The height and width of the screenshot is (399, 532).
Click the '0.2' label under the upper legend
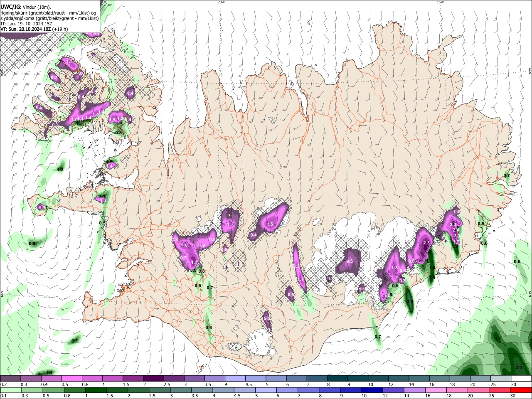pyautogui.click(x=3, y=384)
